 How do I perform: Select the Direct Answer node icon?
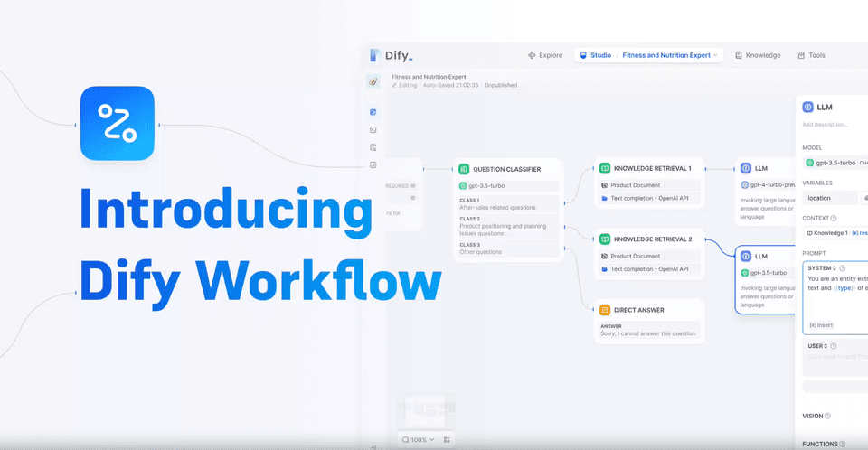tap(605, 310)
